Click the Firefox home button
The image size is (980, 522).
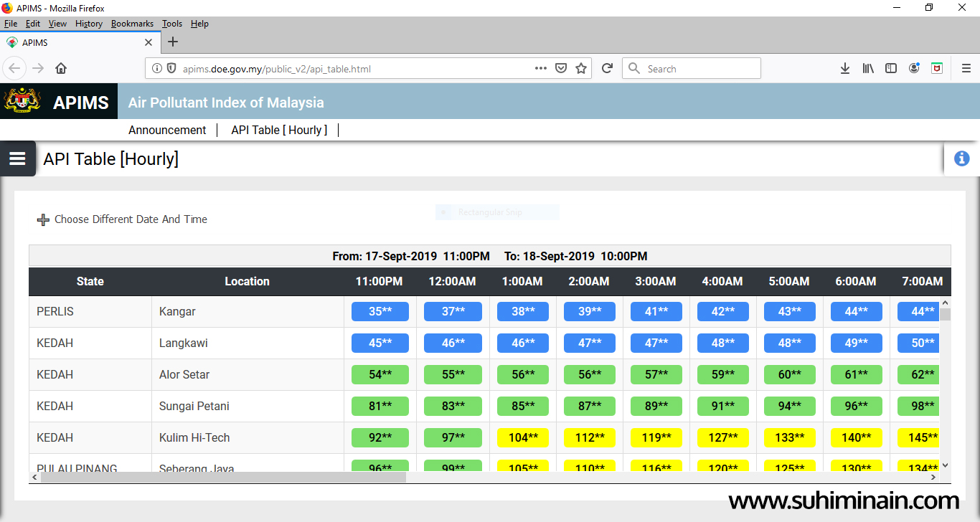coord(61,69)
